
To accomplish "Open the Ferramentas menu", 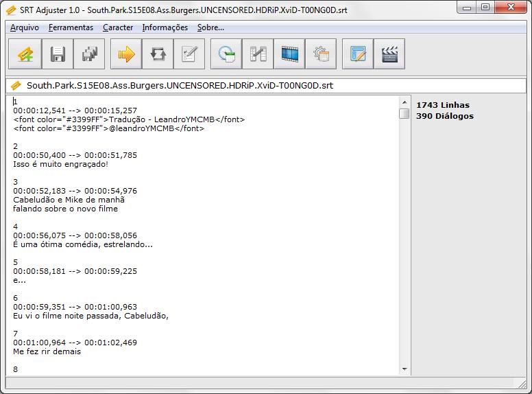I will point(71,27).
